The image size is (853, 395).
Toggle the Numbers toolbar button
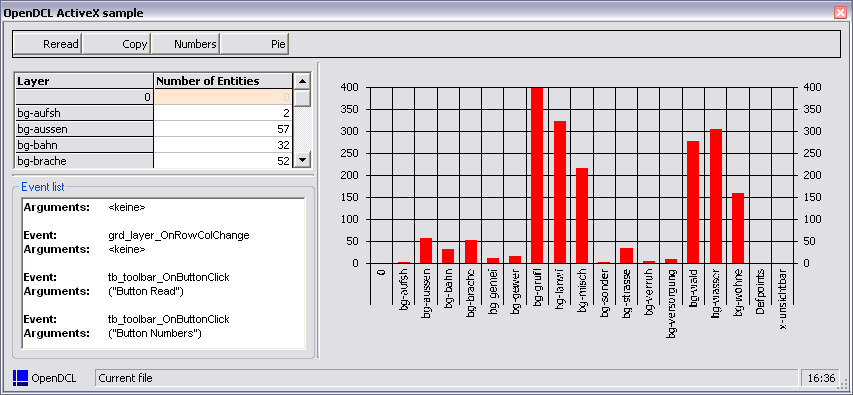click(x=186, y=44)
